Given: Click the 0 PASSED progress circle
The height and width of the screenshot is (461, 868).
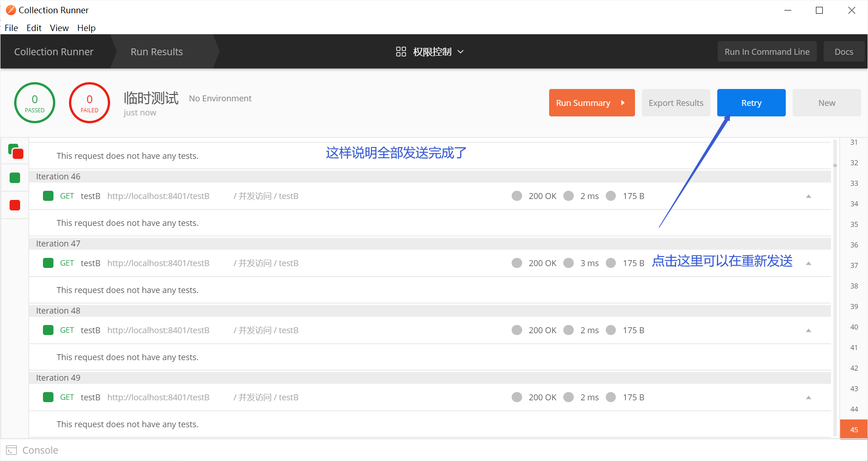Looking at the screenshot, I should pos(34,102).
